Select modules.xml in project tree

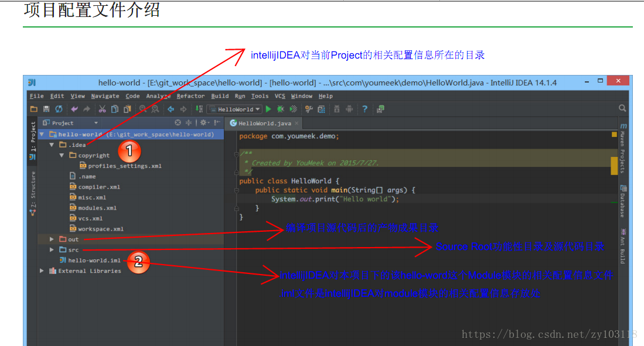93,208
